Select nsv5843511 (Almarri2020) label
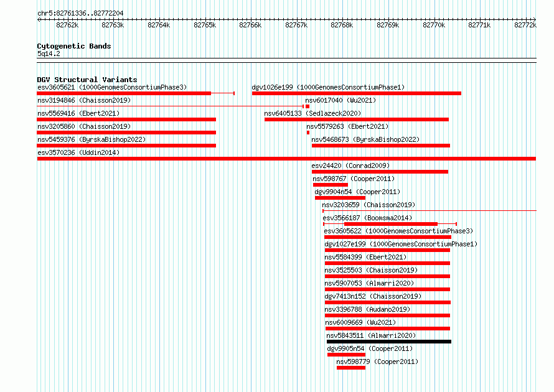The width and height of the screenshot is (554, 392). coord(371,335)
